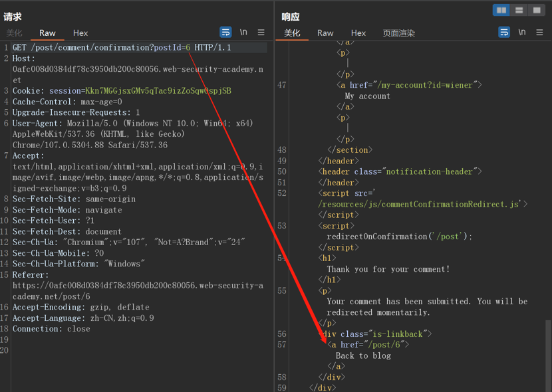This screenshot has height=392, width=552.
Task: Toggle show non-printable chars in request panel
Action: [243, 33]
